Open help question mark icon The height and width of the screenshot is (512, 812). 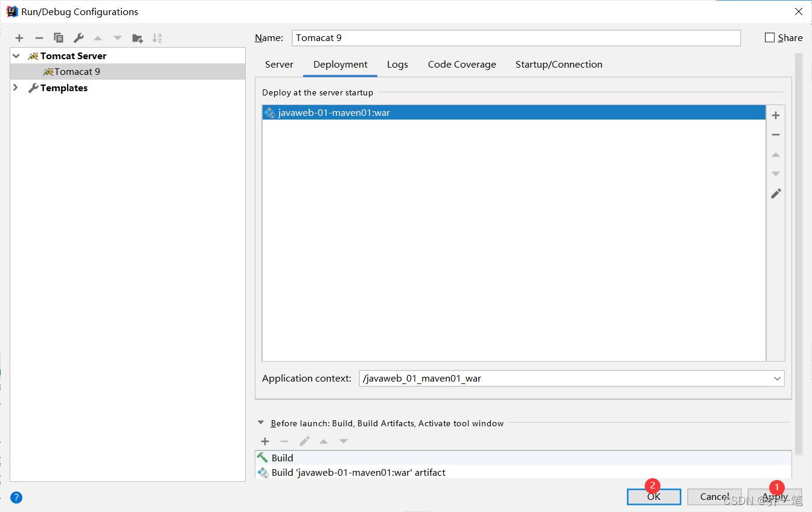(16, 498)
